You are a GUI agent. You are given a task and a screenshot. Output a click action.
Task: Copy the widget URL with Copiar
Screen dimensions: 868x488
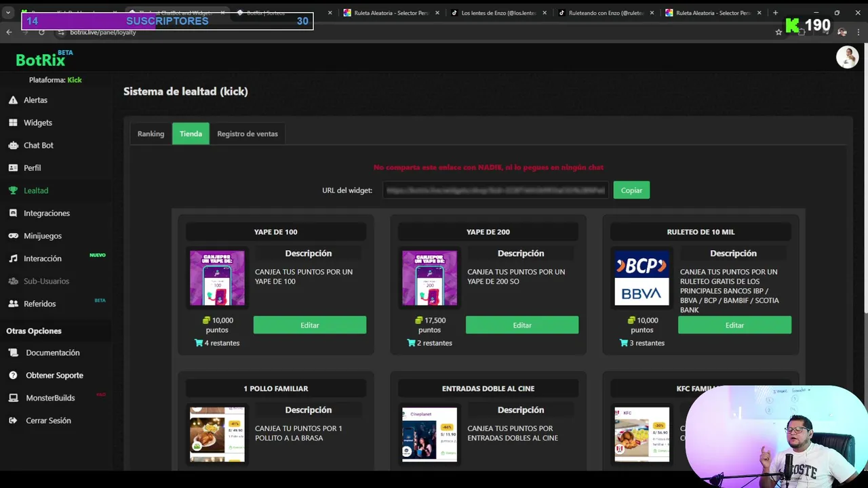631,190
